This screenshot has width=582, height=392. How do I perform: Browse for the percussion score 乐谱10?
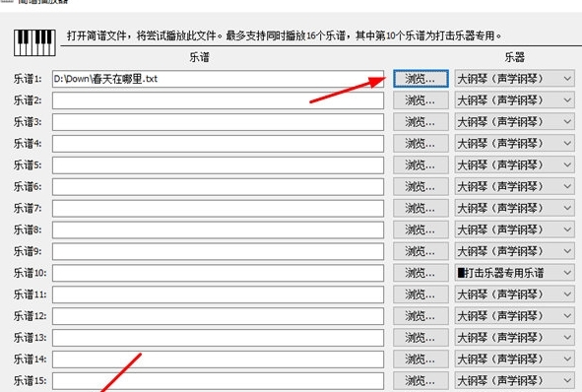pyautogui.click(x=420, y=273)
